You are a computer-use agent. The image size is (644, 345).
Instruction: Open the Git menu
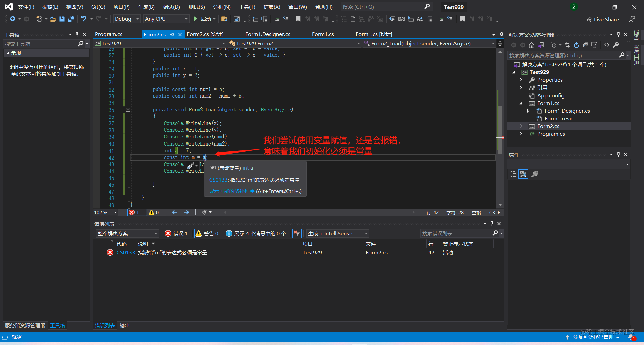point(98,7)
